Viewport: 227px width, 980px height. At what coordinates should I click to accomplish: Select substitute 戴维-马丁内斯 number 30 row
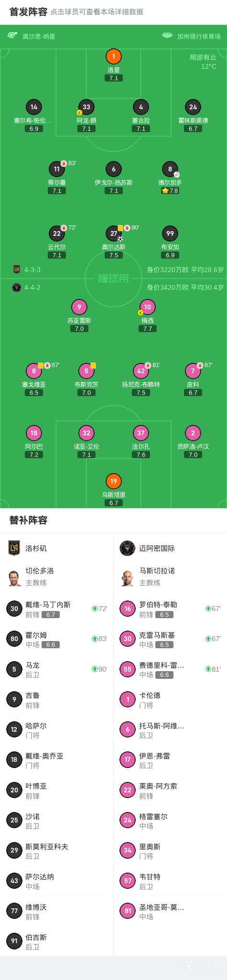pos(57,609)
